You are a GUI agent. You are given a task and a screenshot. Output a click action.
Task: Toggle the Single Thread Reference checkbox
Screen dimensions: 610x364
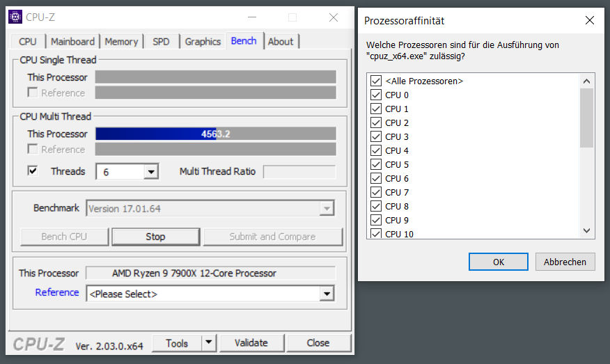coord(33,93)
